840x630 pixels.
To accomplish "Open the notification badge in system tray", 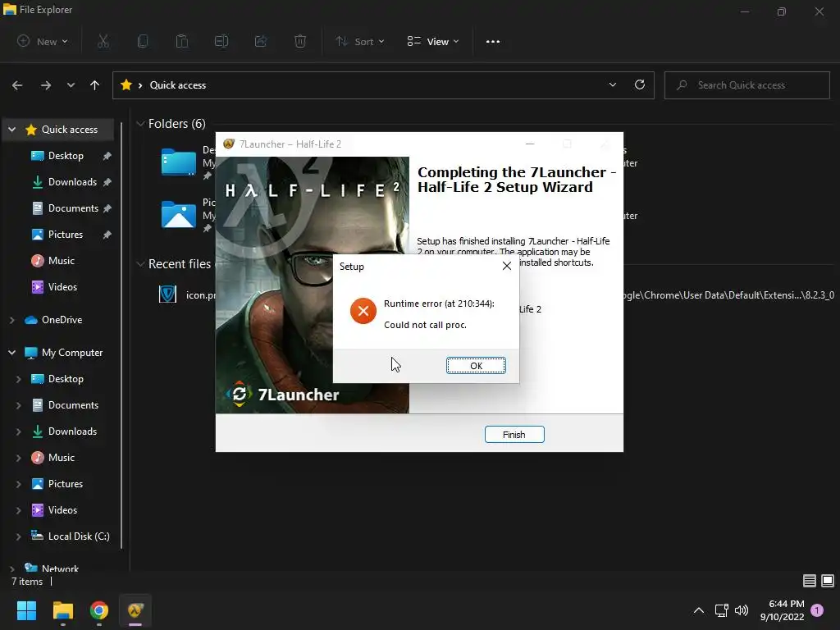I will click(x=817, y=610).
